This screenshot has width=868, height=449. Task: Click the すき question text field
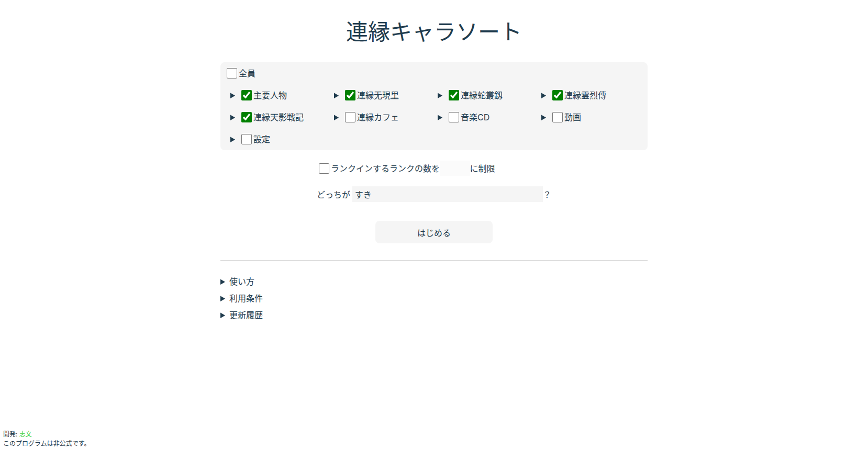pos(447,195)
